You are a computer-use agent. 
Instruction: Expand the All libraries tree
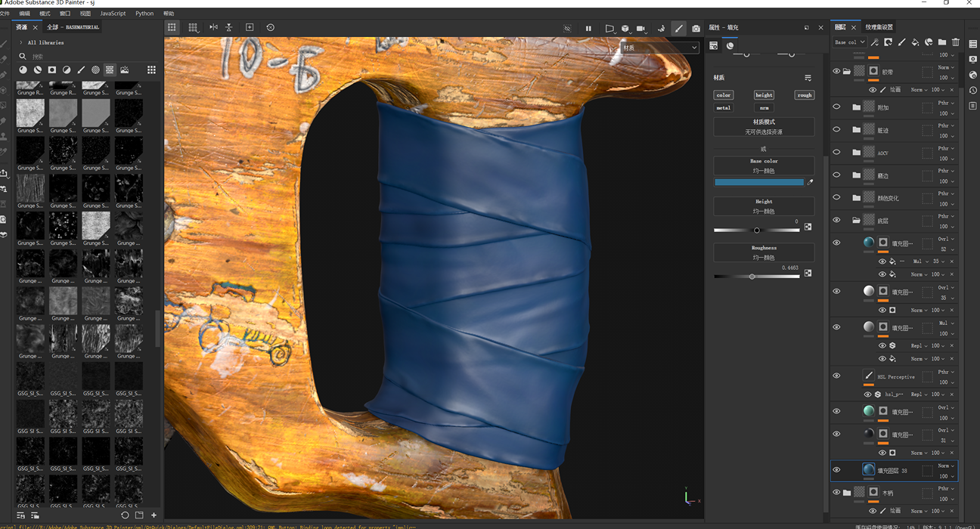tap(21, 42)
